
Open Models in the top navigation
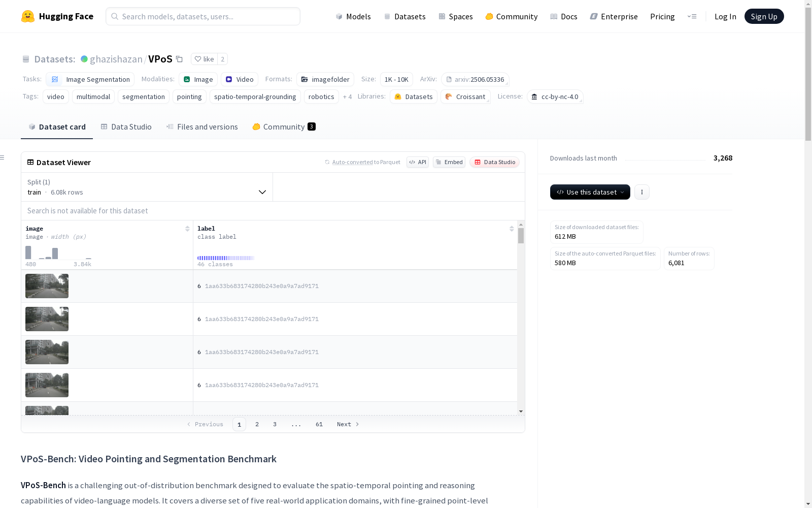353,16
